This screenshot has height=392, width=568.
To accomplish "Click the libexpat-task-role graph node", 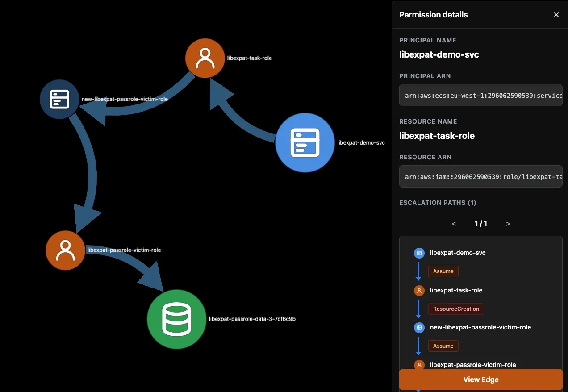I will tap(205, 58).
